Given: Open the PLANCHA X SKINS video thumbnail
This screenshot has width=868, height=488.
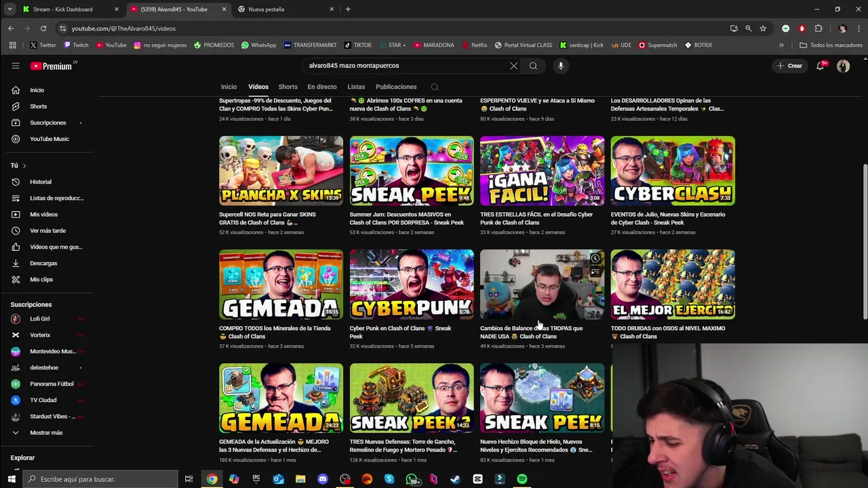Looking at the screenshot, I should [x=281, y=171].
